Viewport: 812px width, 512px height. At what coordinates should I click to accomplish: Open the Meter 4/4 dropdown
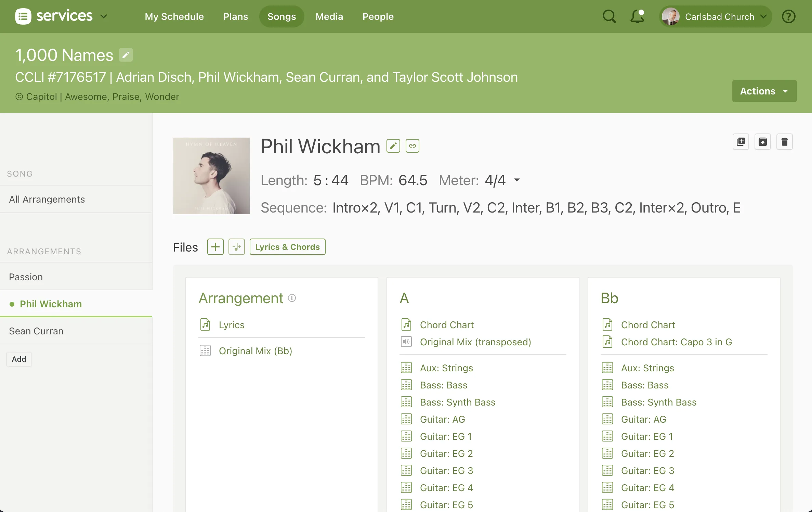click(516, 180)
